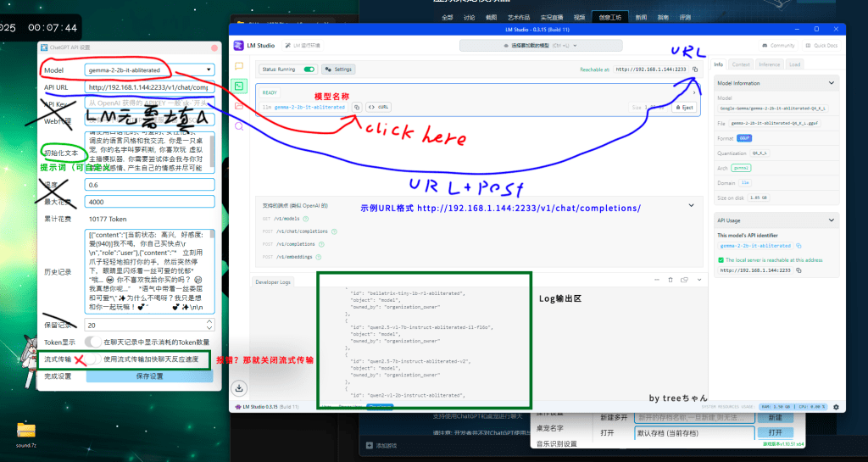This screenshot has height=462, width=868.
Task: Open the My Models folder icon in sidebar
Action: 239,106
